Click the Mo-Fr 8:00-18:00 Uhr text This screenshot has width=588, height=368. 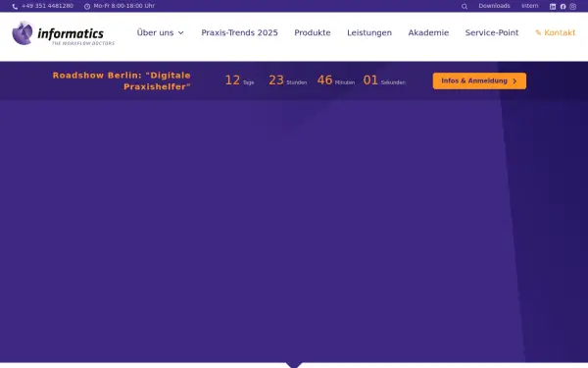point(124,6)
